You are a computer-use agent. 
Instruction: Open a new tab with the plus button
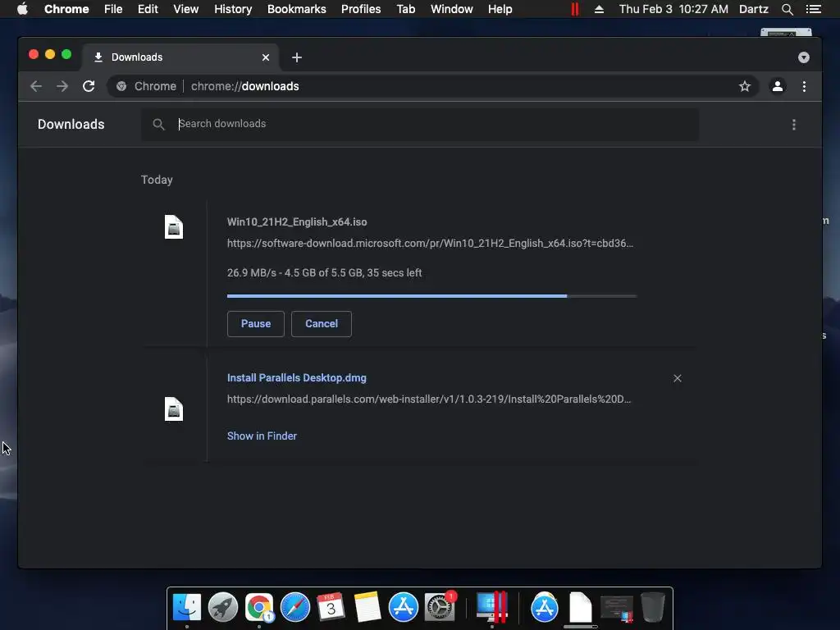pyautogui.click(x=297, y=57)
